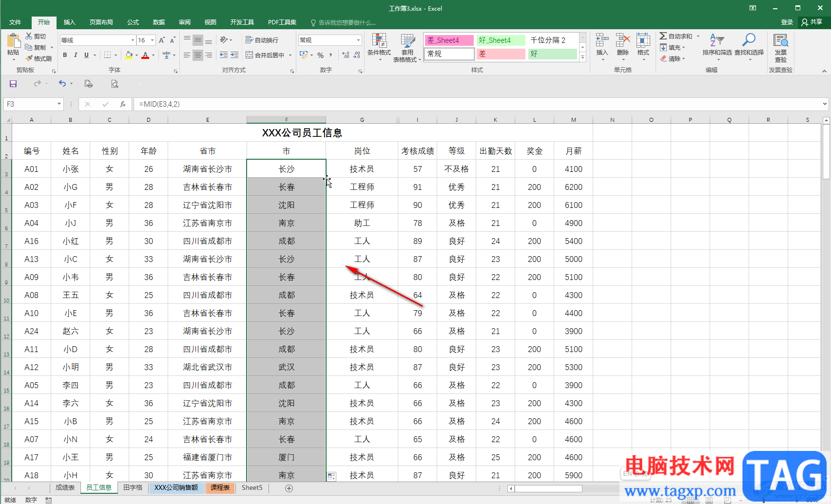Open the number format dropdown showing 常规

pyautogui.click(x=359, y=40)
